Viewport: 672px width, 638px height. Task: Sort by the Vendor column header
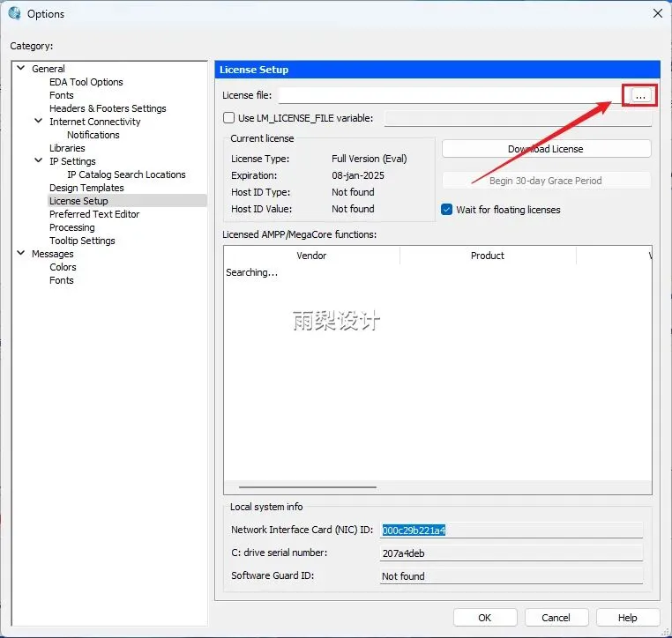(311, 256)
